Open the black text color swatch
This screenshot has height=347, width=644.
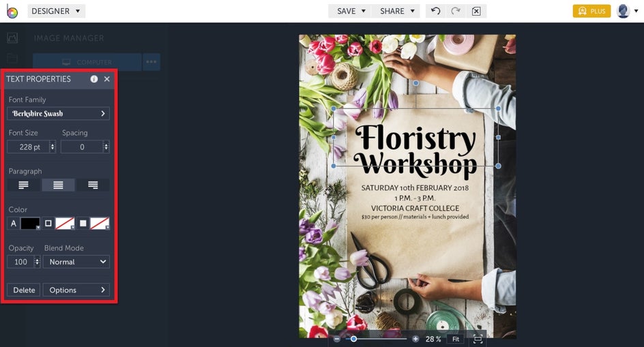click(31, 224)
